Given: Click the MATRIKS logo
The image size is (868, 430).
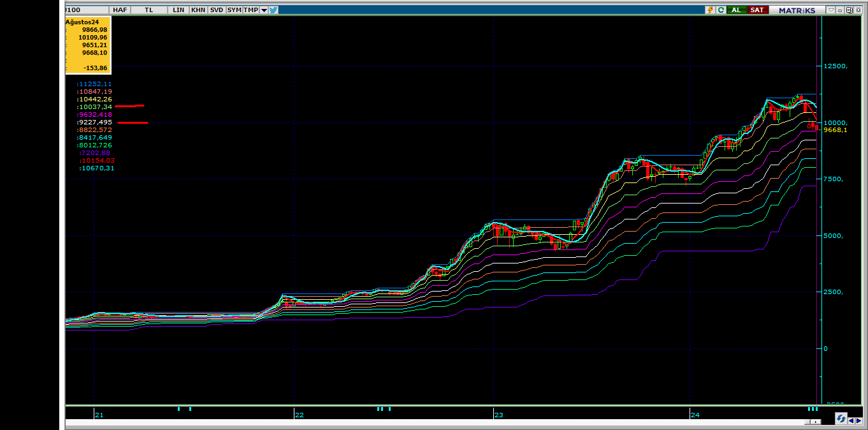Looking at the screenshot, I should tap(797, 10).
